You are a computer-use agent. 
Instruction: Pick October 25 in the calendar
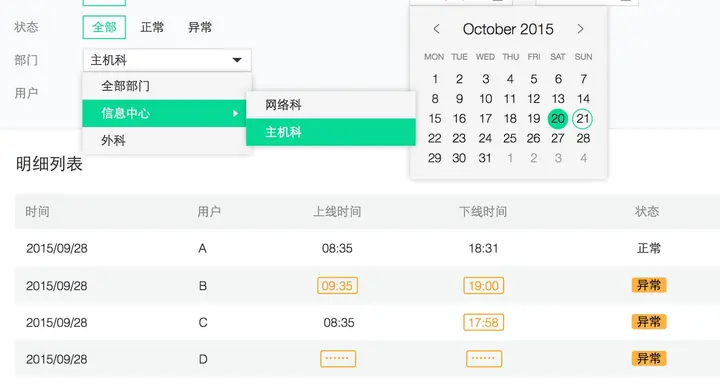(x=510, y=138)
